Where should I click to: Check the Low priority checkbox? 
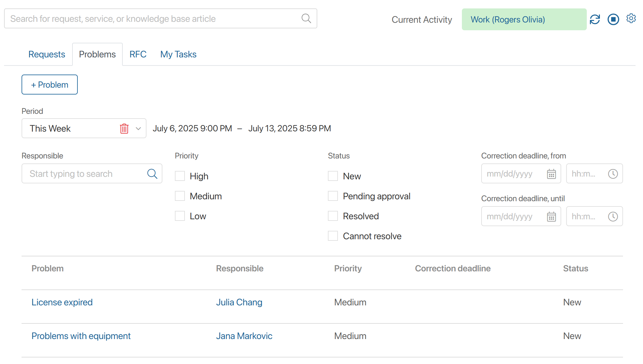pos(180,216)
